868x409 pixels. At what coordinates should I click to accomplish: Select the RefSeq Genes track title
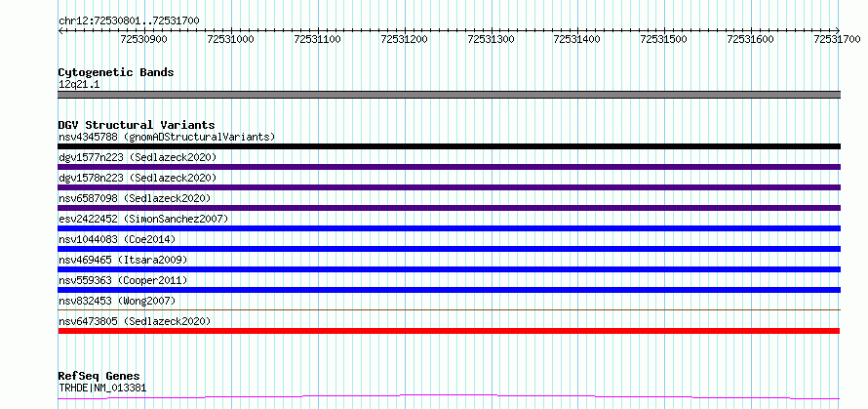click(x=99, y=376)
